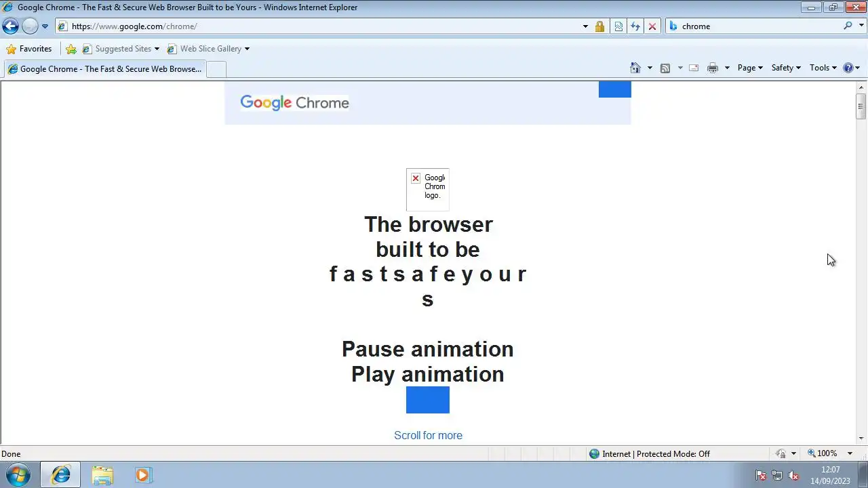Click the Show desktop strip
868x488 pixels.
(x=863, y=475)
